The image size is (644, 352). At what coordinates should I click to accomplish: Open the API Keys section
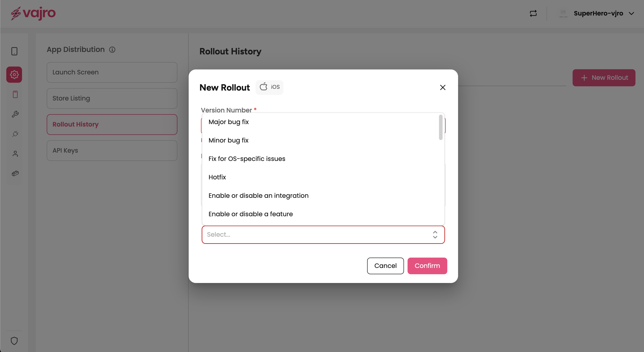[112, 150]
